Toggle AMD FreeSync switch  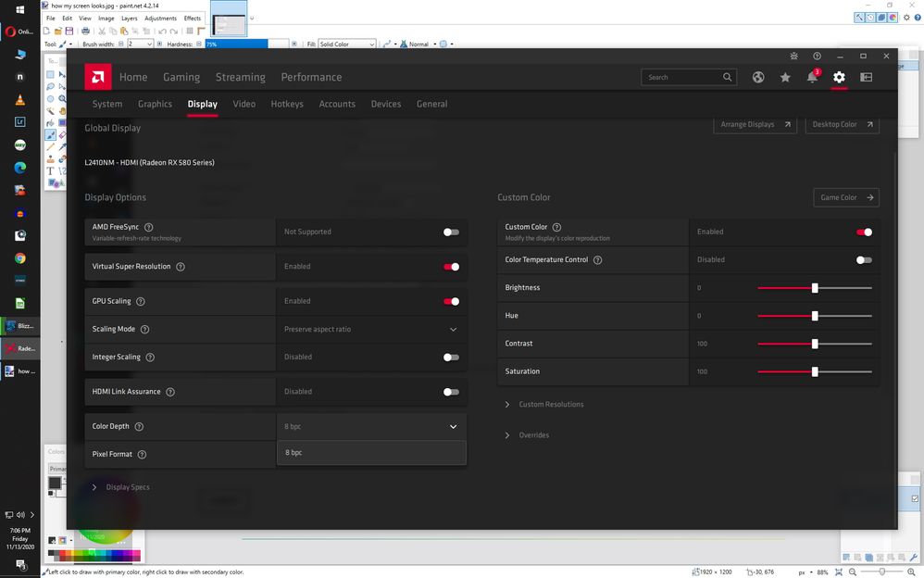click(x=452, y=232)
